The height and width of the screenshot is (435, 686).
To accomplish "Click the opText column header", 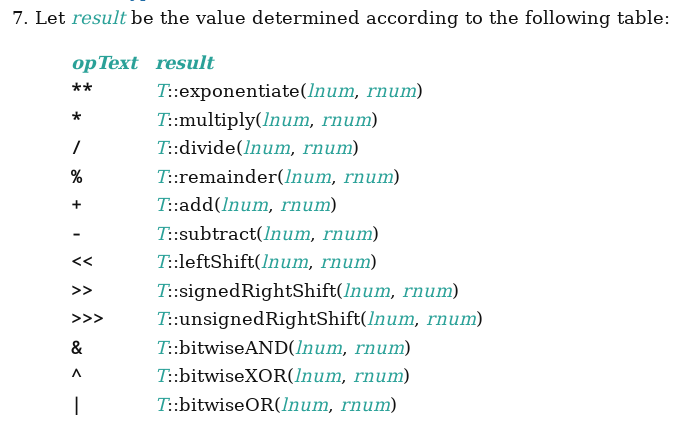I will 104,64.
